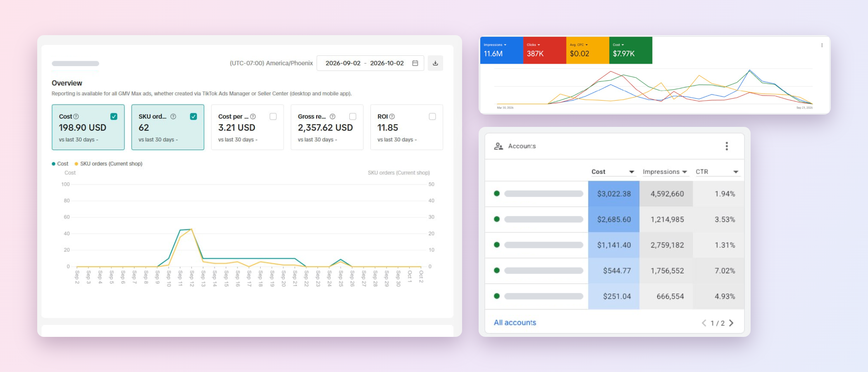Check the ROI metric checkbox
Screen dimensions: 868x372
pos(432,117)
